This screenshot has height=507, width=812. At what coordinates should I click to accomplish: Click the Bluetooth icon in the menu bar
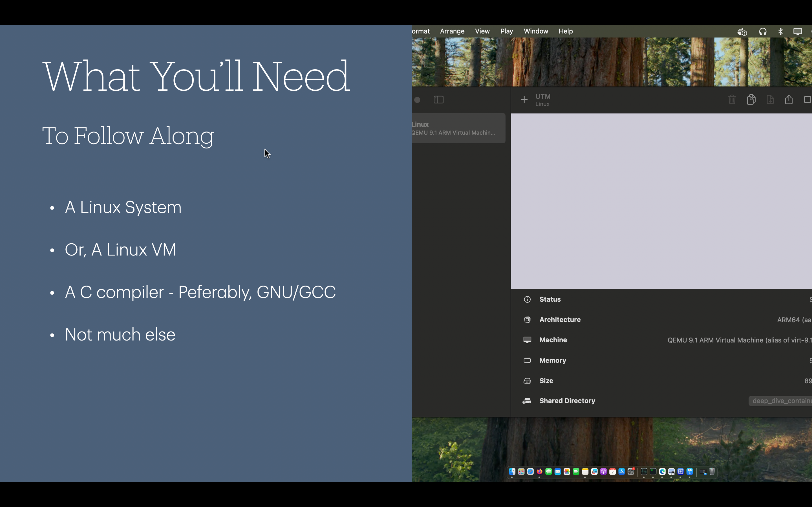(780, 32)
